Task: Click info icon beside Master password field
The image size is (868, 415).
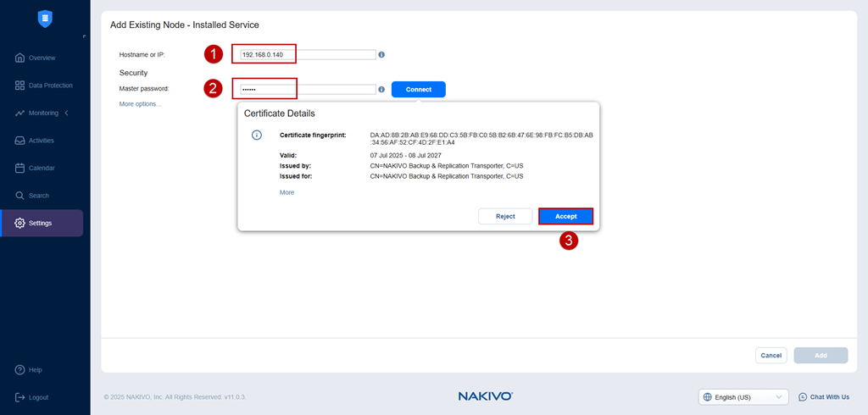Action: [381, 89]
